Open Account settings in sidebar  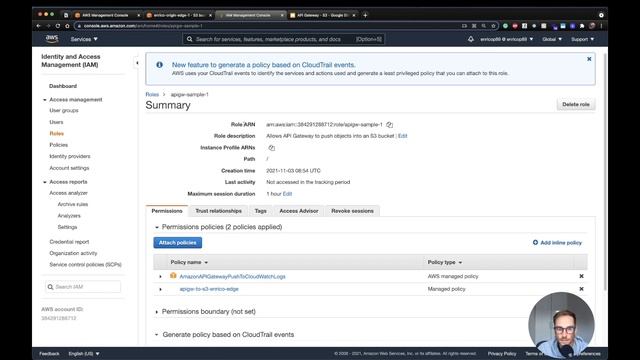click(x=69, y=168)
